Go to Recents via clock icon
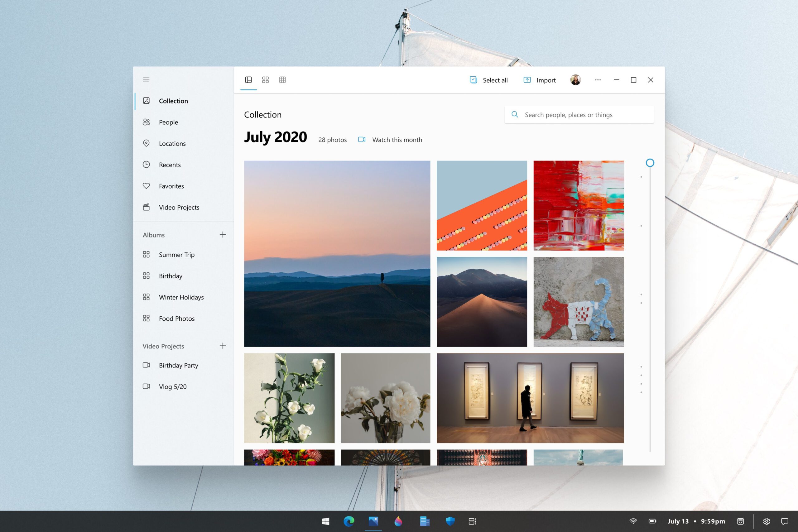 (146, 165)
